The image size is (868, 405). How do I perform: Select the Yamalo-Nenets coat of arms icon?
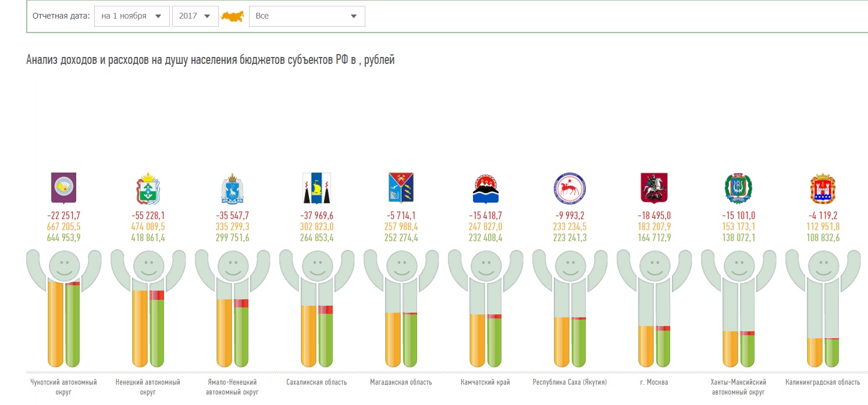232,187
